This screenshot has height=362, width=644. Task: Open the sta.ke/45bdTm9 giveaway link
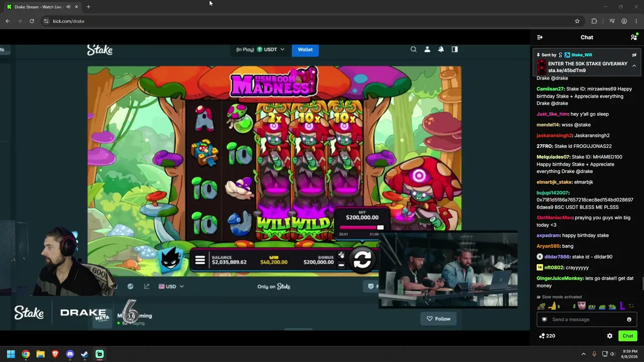[x=567, y=70]
